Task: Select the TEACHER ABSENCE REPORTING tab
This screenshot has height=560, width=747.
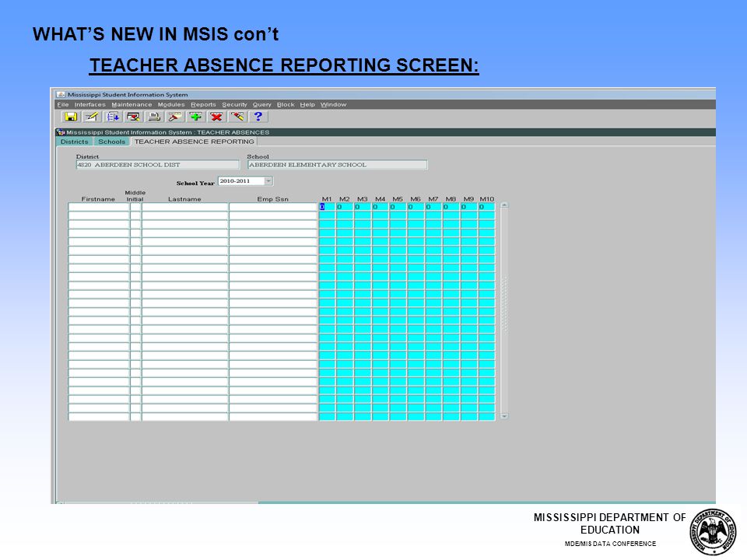Action: pyautogui.click(x=194, y=142)
